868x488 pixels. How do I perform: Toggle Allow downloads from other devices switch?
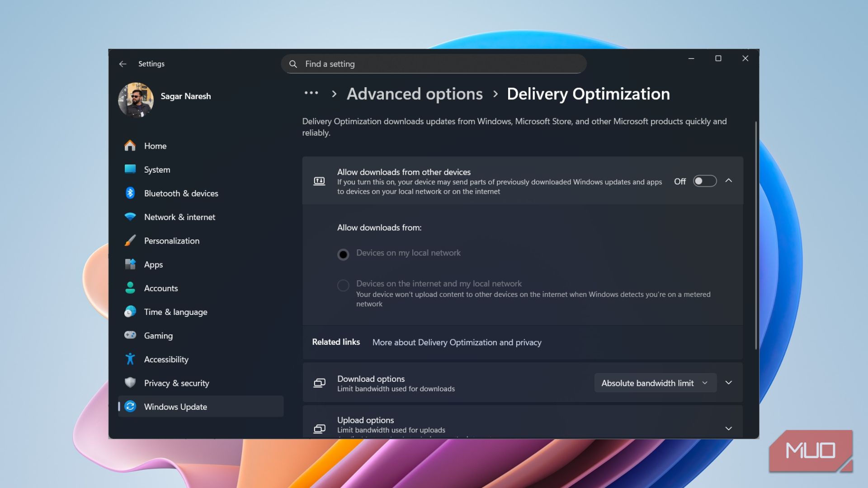705,181
